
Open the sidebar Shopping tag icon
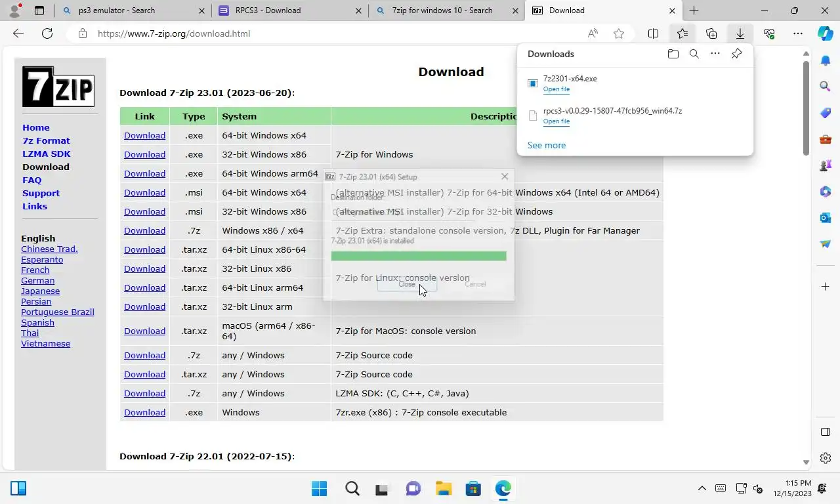coord(826,113)
